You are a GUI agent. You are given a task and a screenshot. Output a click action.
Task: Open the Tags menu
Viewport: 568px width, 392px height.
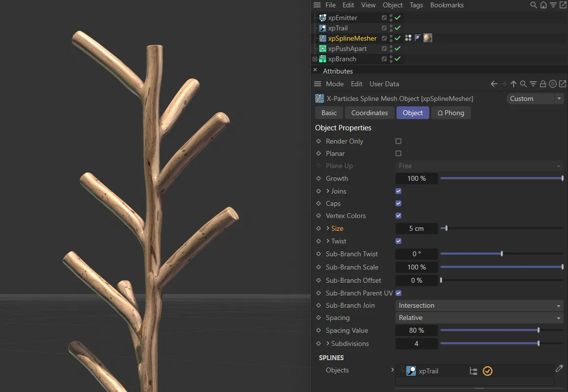tap(416, 5)
